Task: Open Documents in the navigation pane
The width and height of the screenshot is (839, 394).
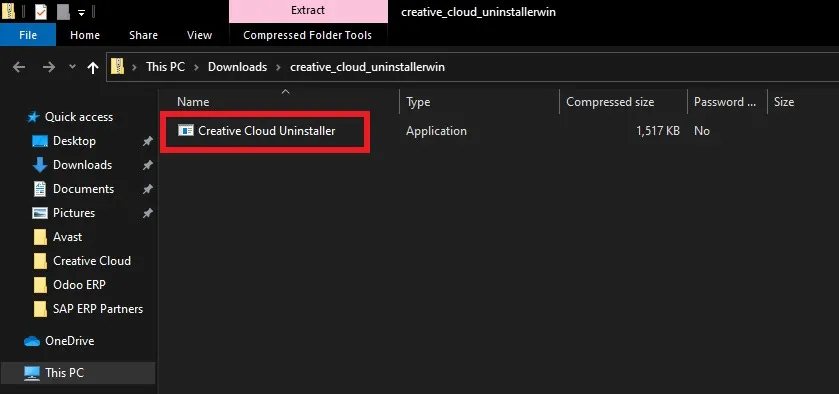Action: point(83,189)
